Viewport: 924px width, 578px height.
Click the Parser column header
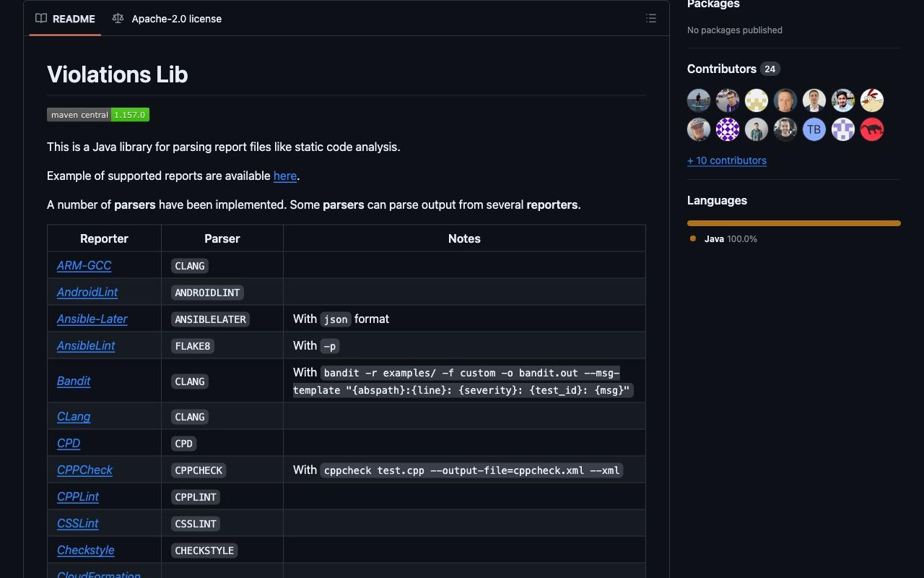tap(222, 238)
